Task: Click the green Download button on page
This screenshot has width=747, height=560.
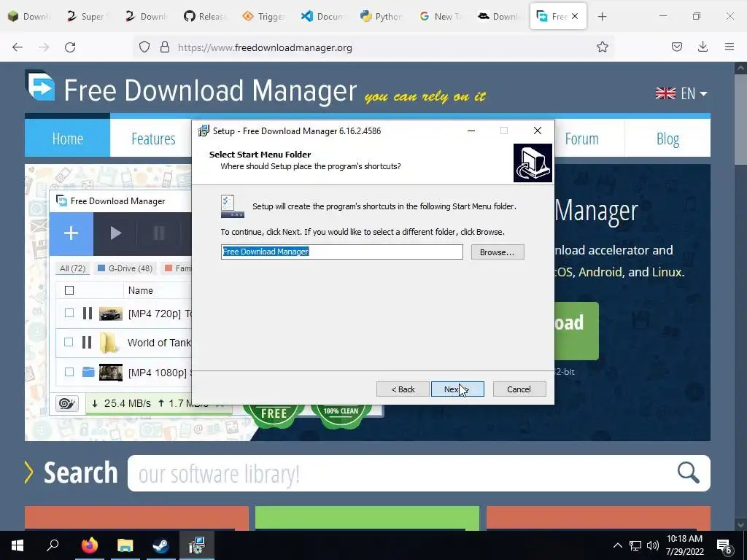Action: coord(576,331)
